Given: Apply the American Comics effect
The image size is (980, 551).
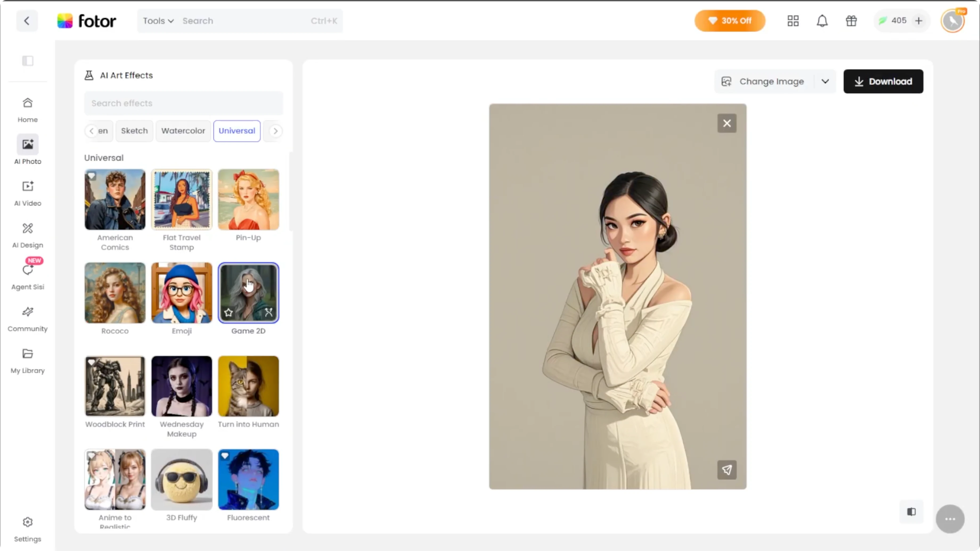Looking at the screenshot, I should (115, 200).
